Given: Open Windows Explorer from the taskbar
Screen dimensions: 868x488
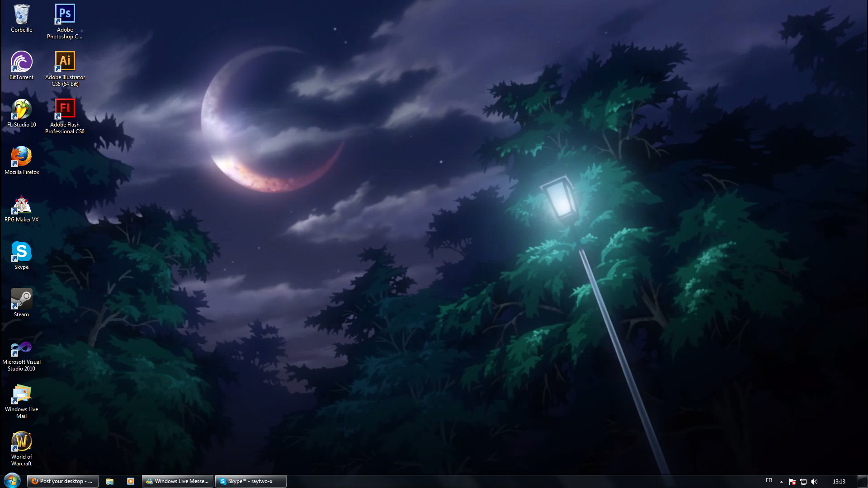Looking at the screenshot, I should 110,481.
